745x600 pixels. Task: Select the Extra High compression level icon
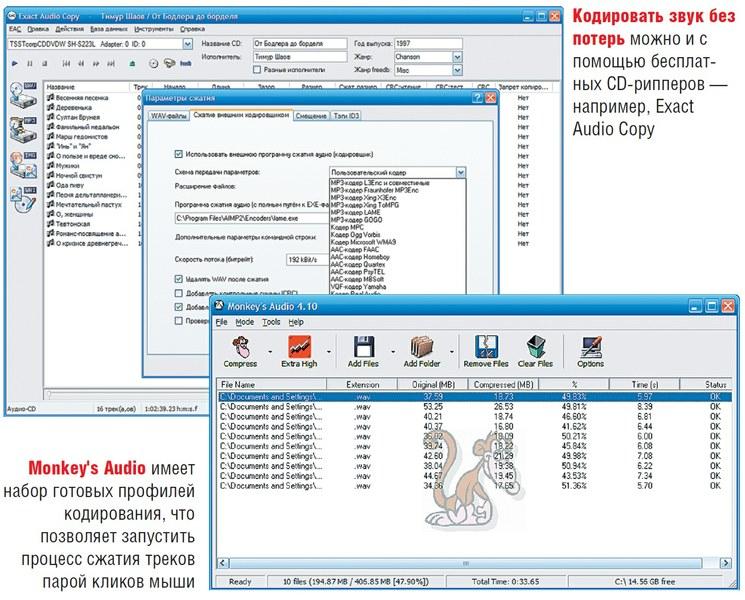(x=298, y=347)
